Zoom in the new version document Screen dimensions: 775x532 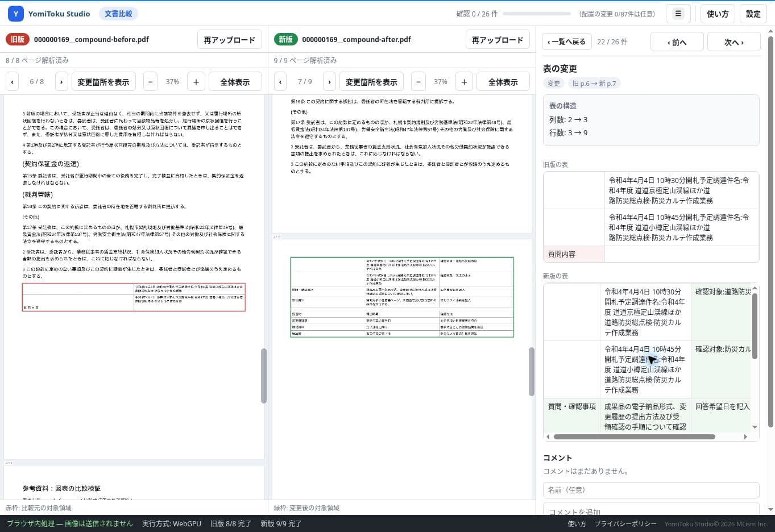464,82
